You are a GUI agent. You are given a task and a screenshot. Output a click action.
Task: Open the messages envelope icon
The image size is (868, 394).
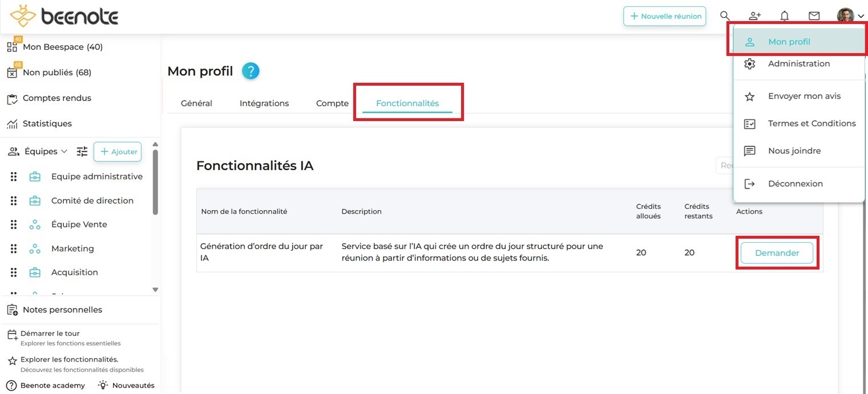(x=814, y=16)
